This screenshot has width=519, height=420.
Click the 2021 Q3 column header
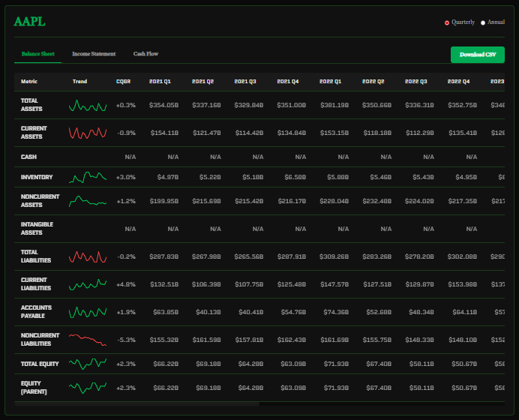click(x=245, y=82)
